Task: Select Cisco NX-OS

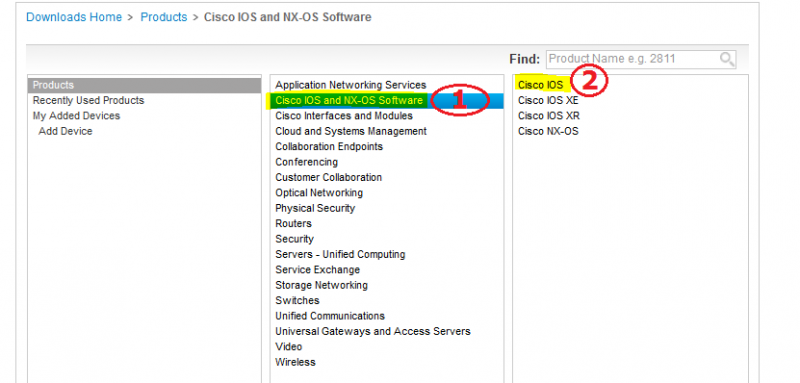Action: click(x=548, y=131)
